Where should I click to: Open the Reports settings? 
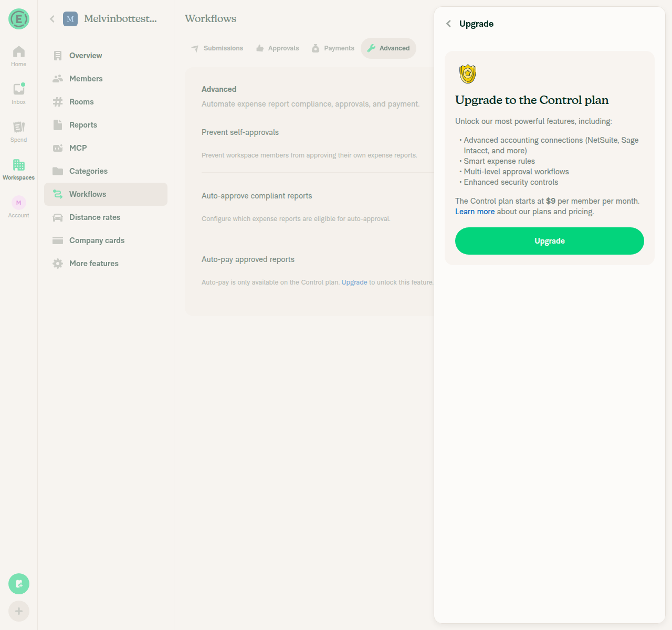106,125
